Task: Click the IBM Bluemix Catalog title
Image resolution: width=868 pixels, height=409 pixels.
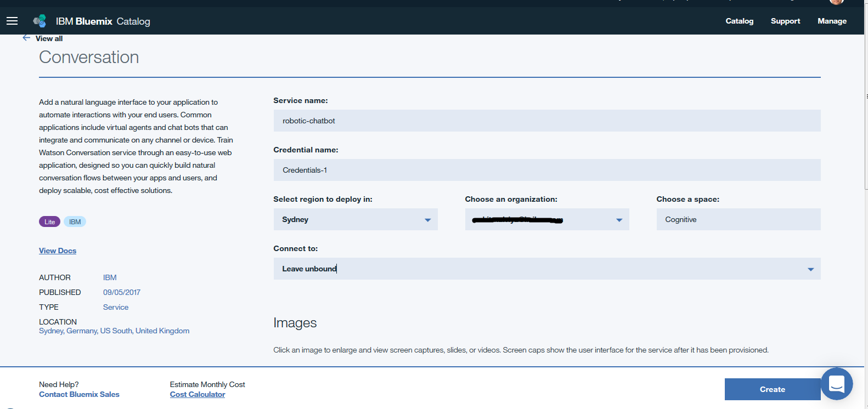Action: (103, 21)
